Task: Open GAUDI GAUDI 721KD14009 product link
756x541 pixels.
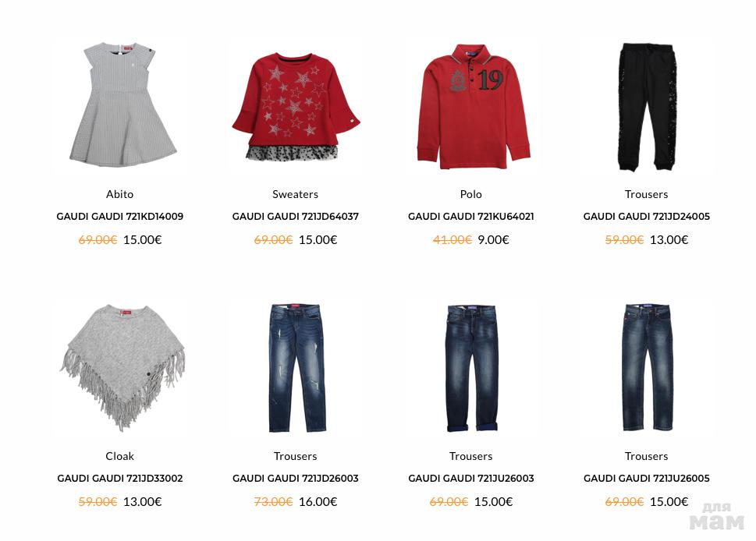Action: (119, 217)
